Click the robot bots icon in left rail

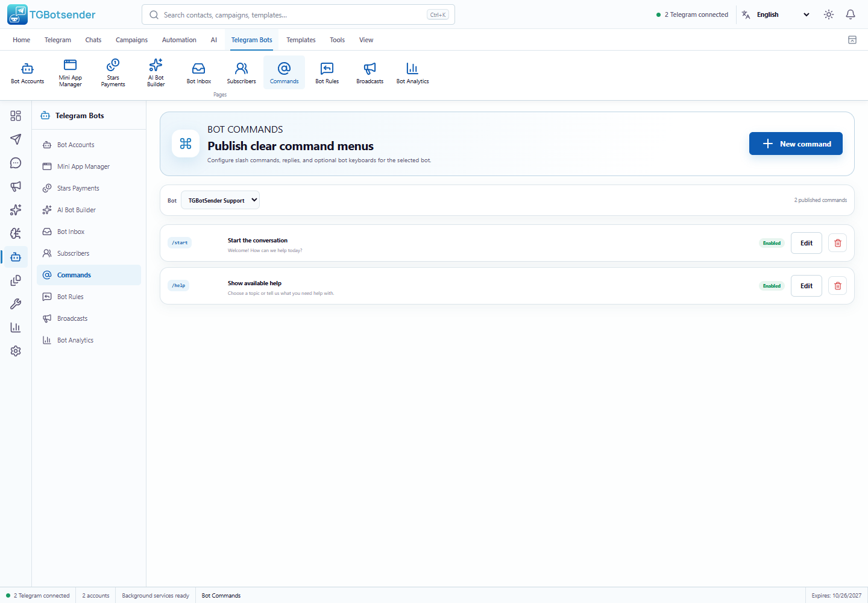(16, 257)
